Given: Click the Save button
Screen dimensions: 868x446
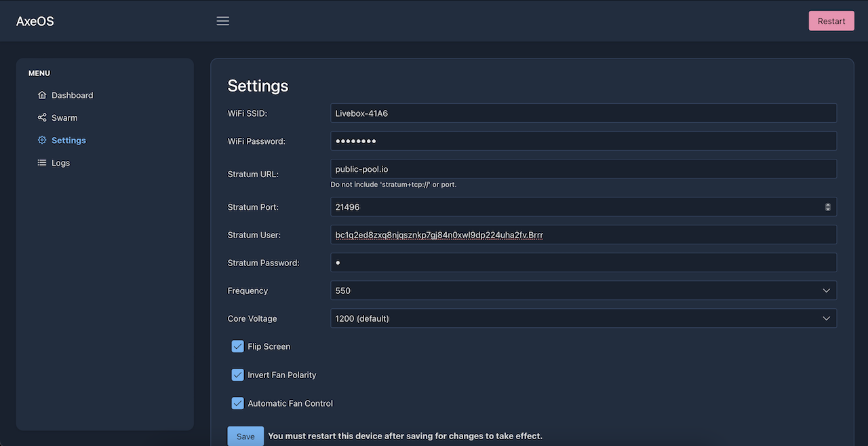Looking at the screenshot, I should click(245, 436).
